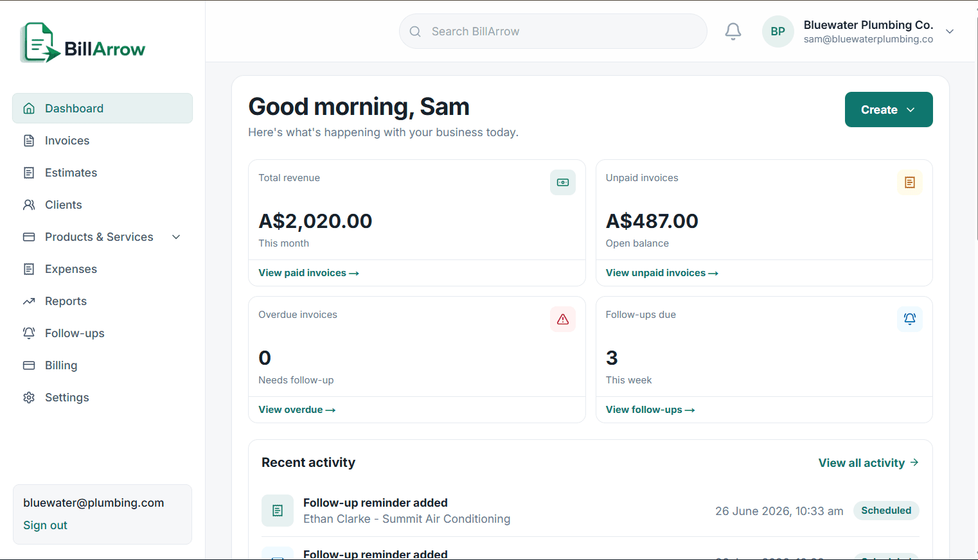978x560 pixels.
Task: Click the Reports trend icon
Action: click(x=29, y=301)
